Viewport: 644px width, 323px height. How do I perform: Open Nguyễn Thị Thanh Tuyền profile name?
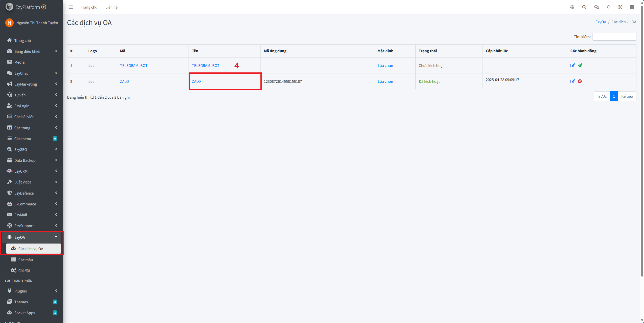pos(37,23)
